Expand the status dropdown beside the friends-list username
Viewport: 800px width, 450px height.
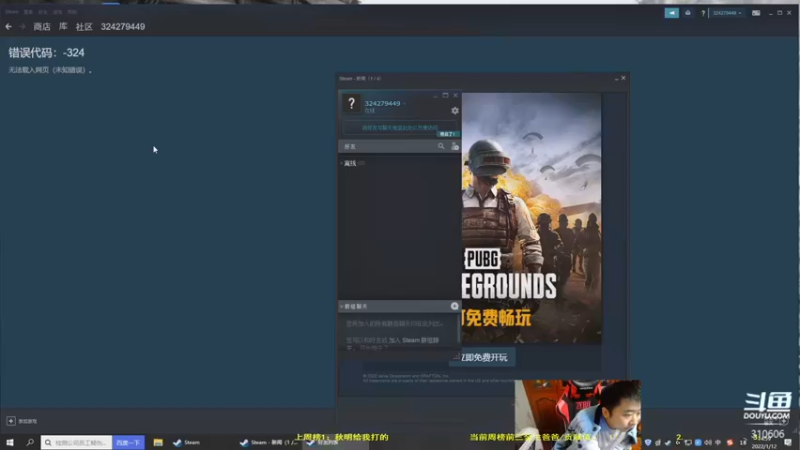point(404,104)
